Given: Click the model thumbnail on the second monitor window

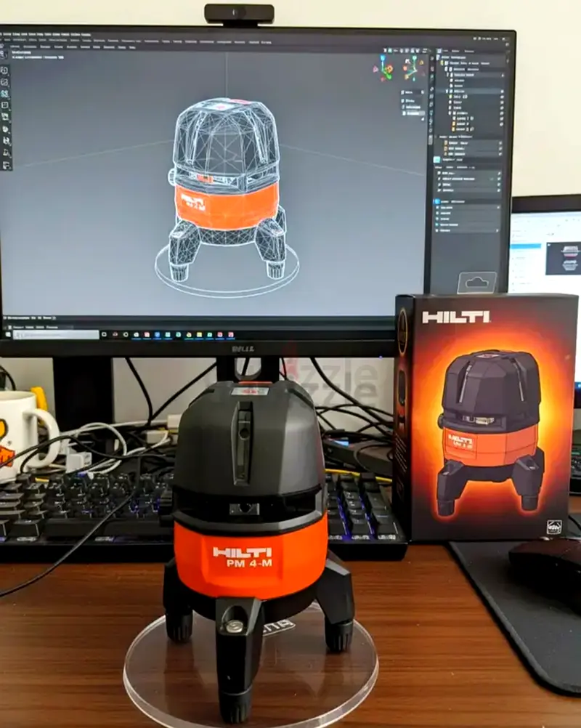Looking at the screenshot, I should [x=563, y=258].
